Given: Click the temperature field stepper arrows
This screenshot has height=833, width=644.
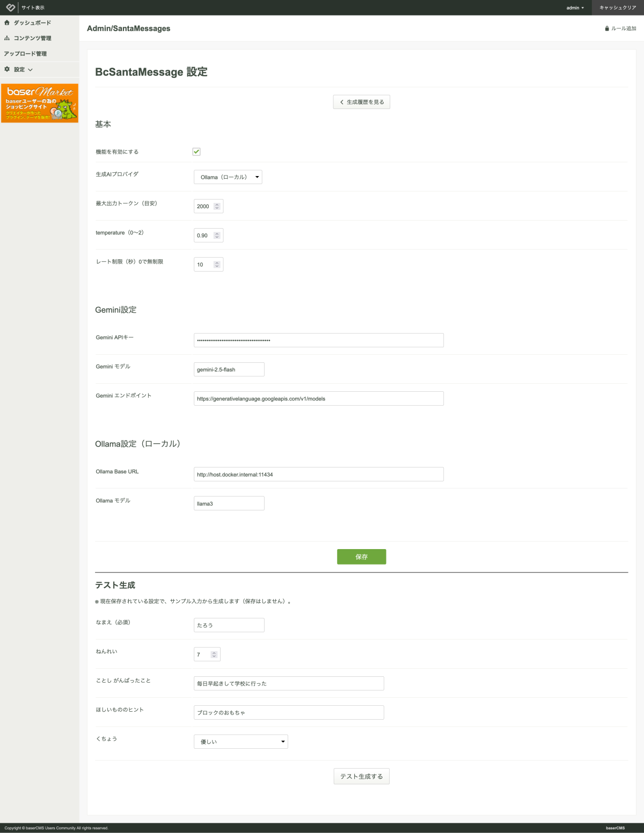Looking at the screenshot, I should (x=217, y=236).
